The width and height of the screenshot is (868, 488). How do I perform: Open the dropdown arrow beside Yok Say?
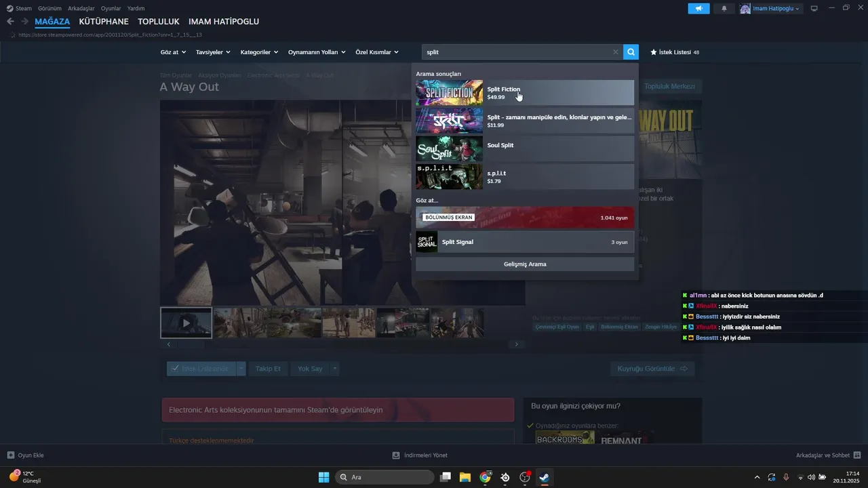334,369
